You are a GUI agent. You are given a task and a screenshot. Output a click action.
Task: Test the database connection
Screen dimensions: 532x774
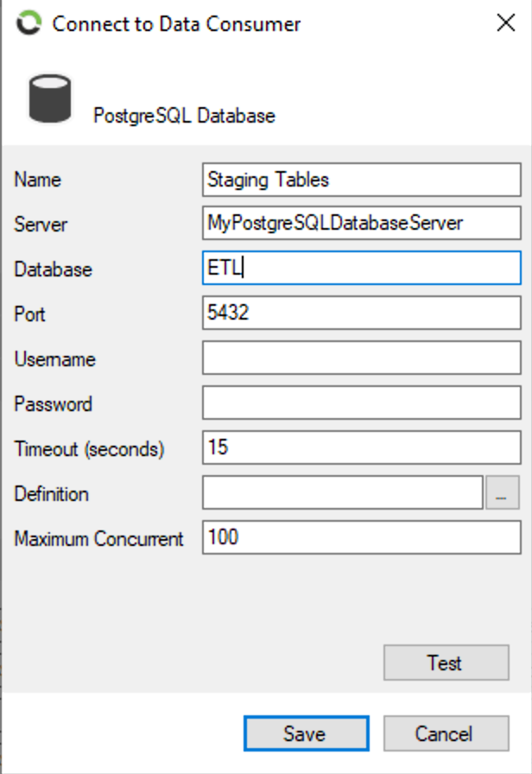(x=446, y=663)
